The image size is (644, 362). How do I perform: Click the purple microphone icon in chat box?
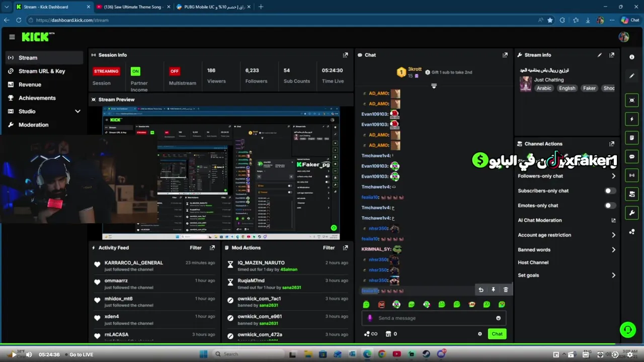(370, 318)
